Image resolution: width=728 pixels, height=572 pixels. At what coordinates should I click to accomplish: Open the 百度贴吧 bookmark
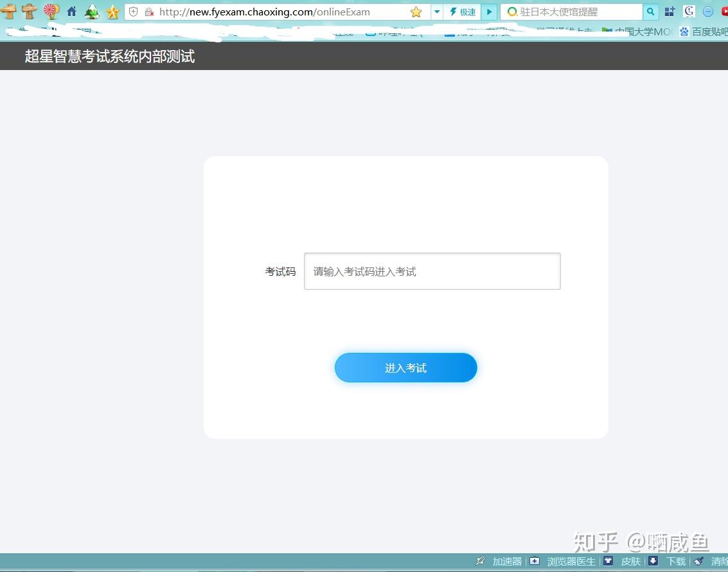704,31
